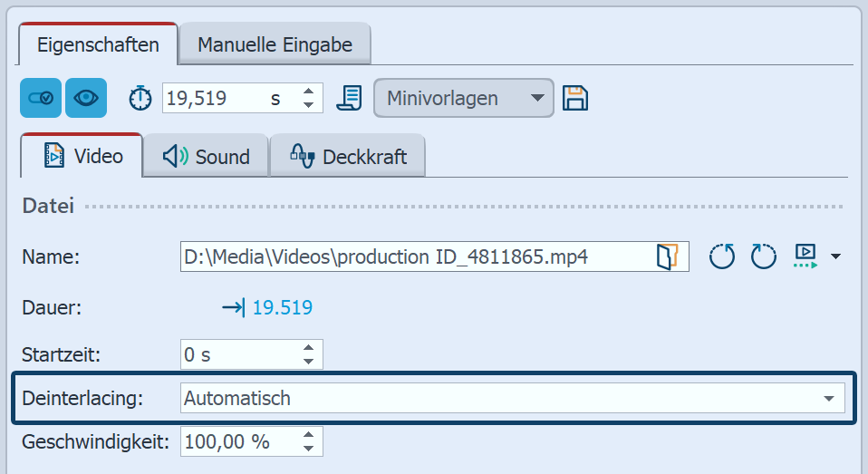Expand the Deinterlacing Automatisch dropdown

pos(827,398)
